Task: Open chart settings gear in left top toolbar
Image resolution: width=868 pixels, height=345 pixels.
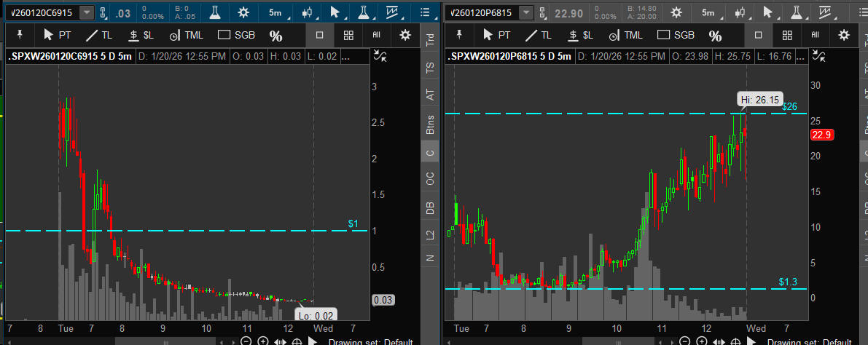Action: pyautogui.click(x=243, y=12)
